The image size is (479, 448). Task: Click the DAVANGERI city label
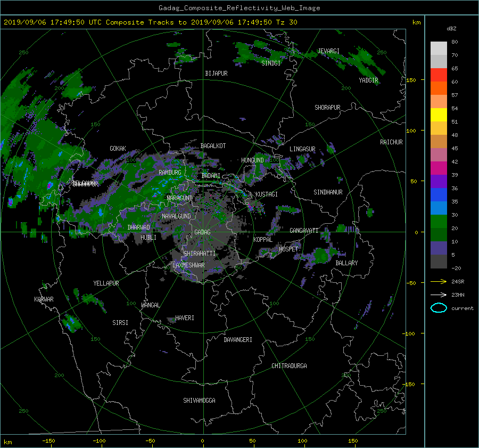238,340
